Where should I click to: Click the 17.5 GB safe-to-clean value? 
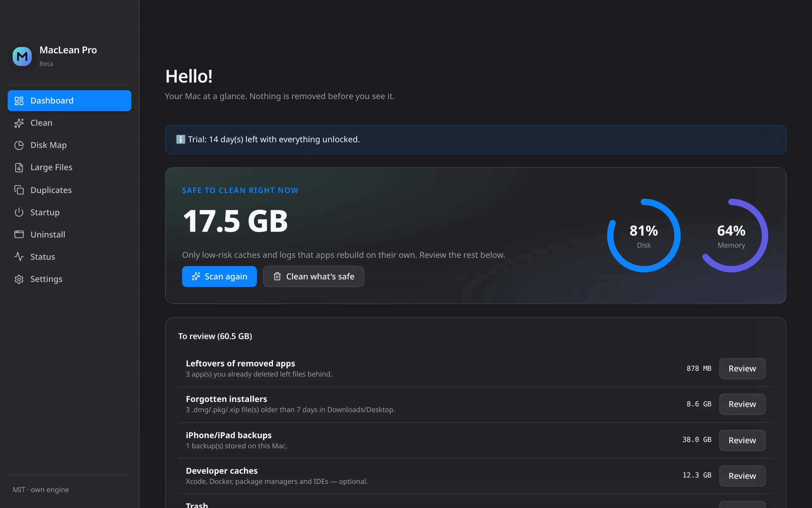(235, 221)
